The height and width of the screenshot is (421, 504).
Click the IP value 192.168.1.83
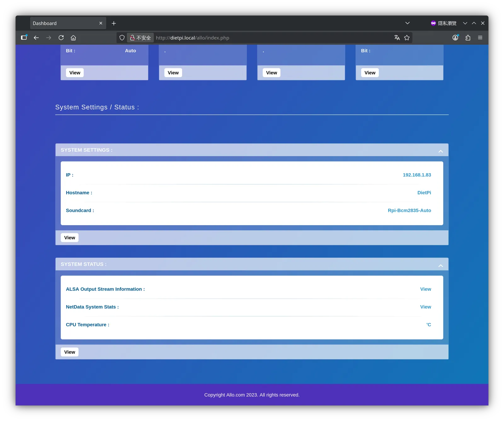pyautogui.click(x=417, y=175)
